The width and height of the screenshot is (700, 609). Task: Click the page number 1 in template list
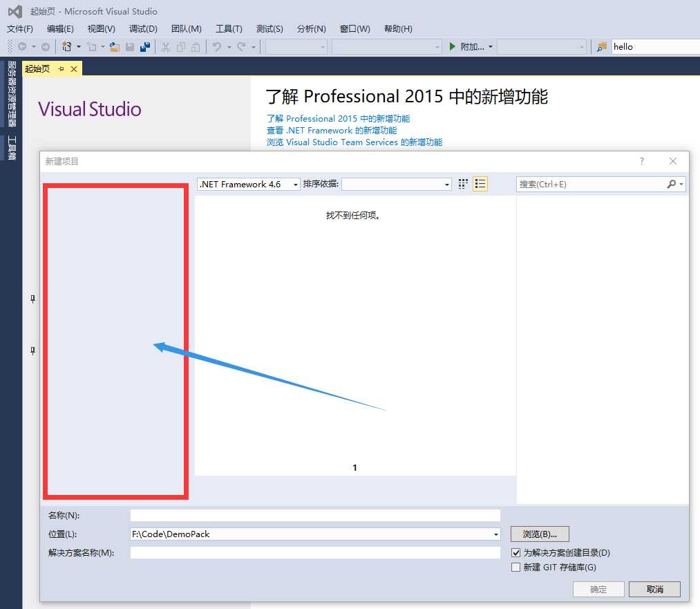point(355,467)
